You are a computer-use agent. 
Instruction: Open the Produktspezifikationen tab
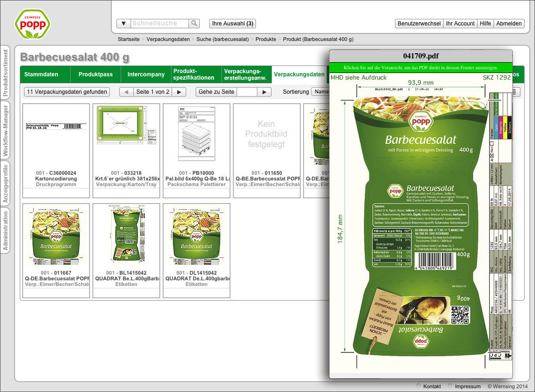tap(196, 74)
